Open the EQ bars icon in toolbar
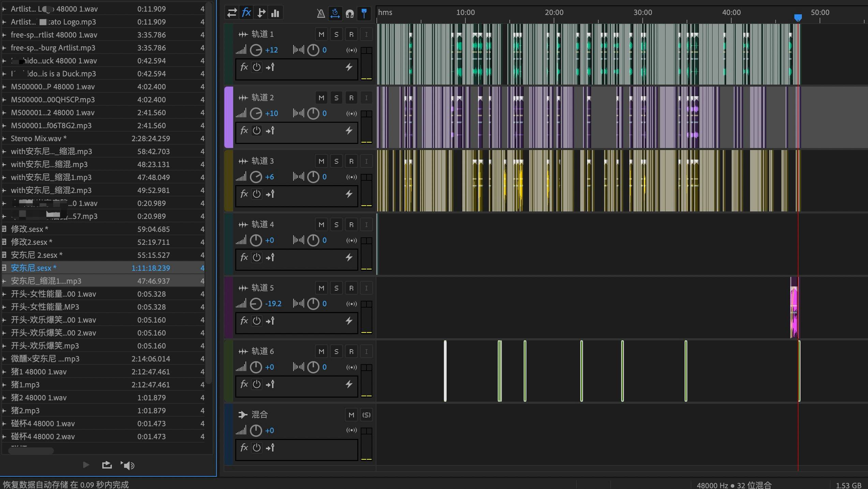 pyautogui.click(x=275, y=13)
